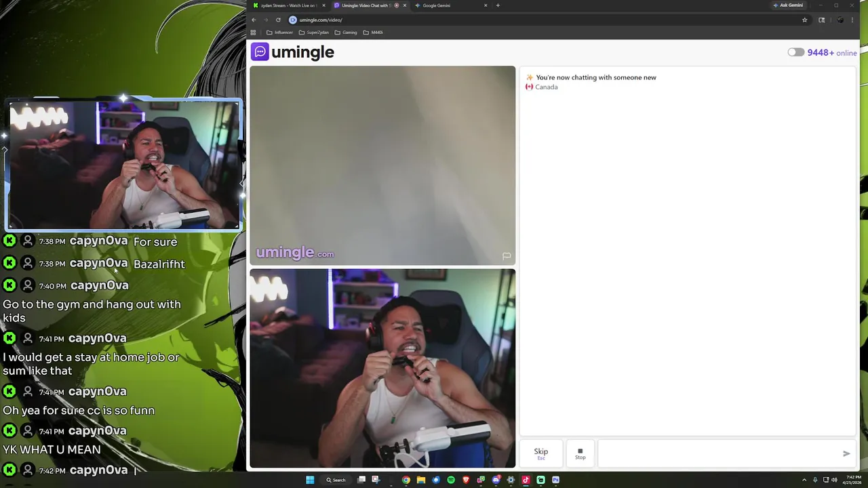Click capynOva username beside 'For sure'
The image size is (868, 488).
(x=98, y=241)
